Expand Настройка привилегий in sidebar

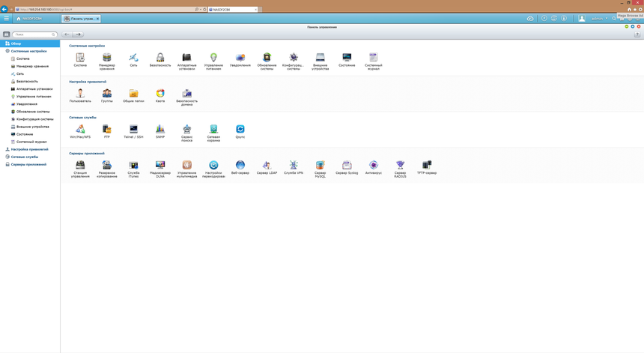pyautogui.click(x=29, y=149)
